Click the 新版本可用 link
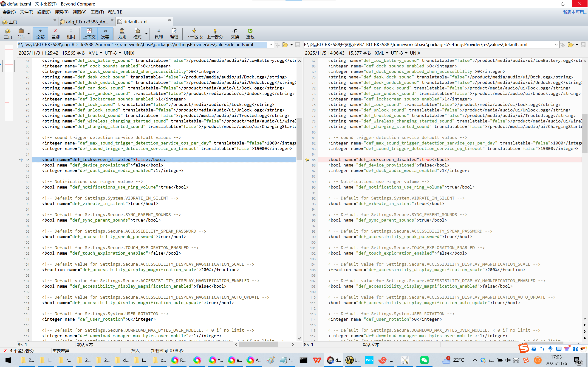This screenshot has width=588, height=367. 574,12
